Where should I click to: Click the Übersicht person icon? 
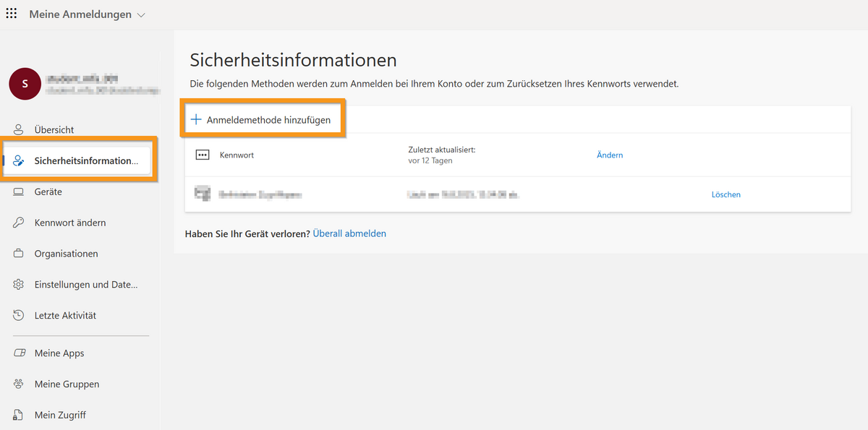(x=19, y=130)
